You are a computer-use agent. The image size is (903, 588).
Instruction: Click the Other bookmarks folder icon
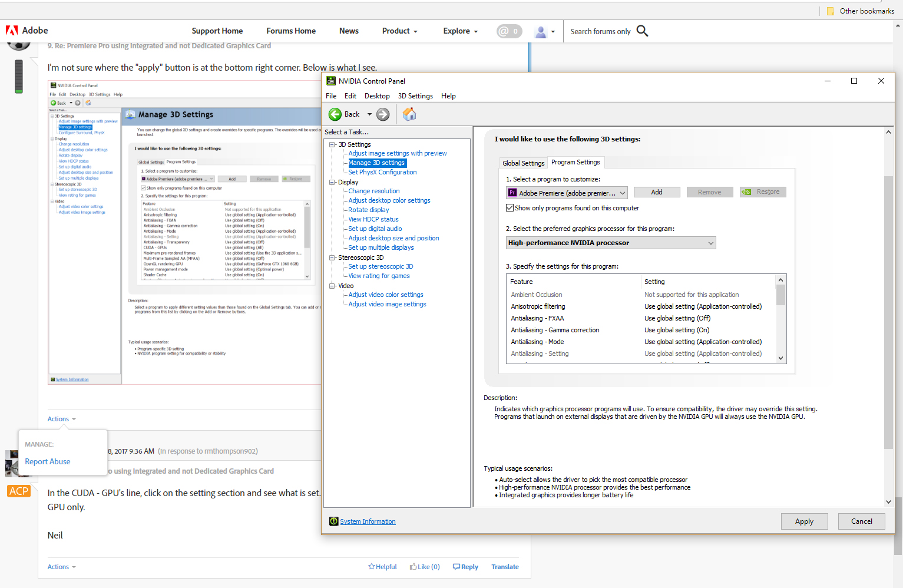pos(831,11)
